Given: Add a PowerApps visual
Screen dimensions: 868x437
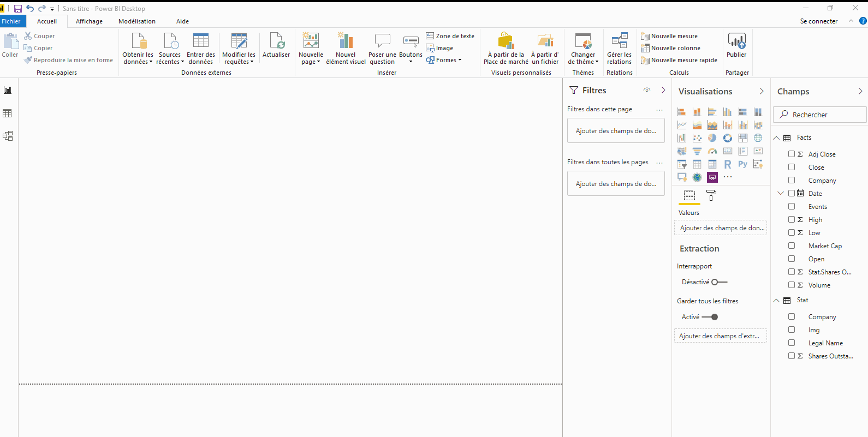Looking at the screenshot, I should coord(712,177).
